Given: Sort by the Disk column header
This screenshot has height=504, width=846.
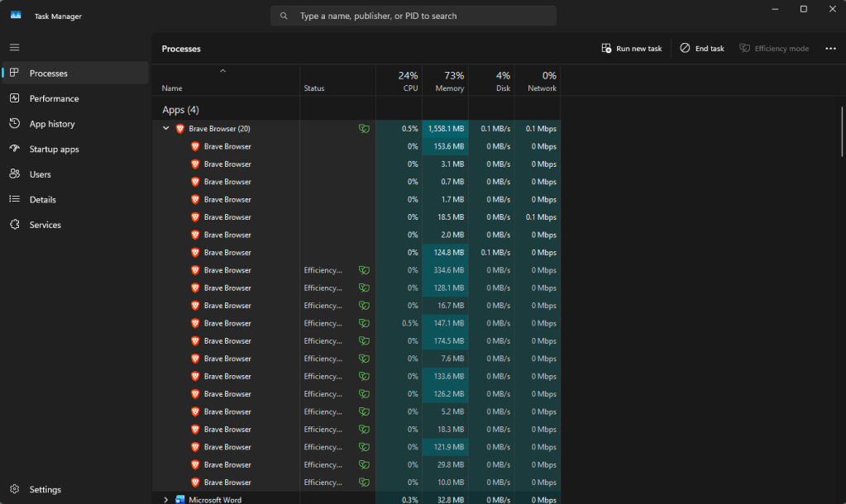Looking at the screenshot, I should click(x=491, y=81).
